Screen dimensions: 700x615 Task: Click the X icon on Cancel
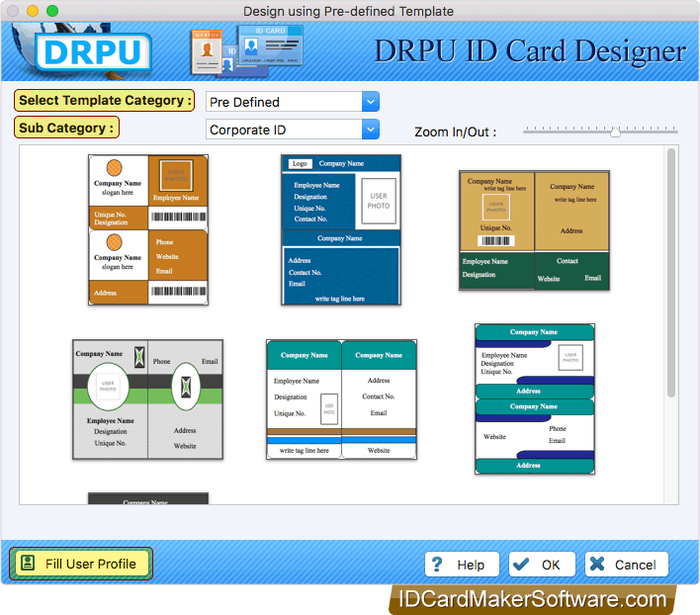click(x=597, y=565)
